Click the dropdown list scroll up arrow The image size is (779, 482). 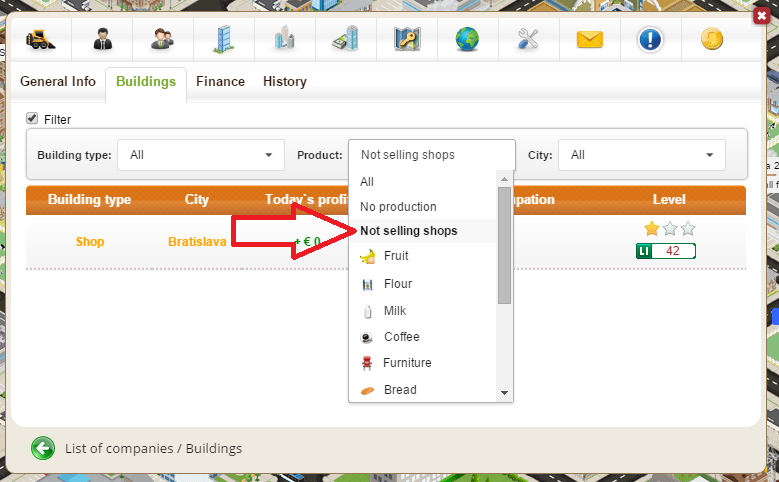coord(504,179)
